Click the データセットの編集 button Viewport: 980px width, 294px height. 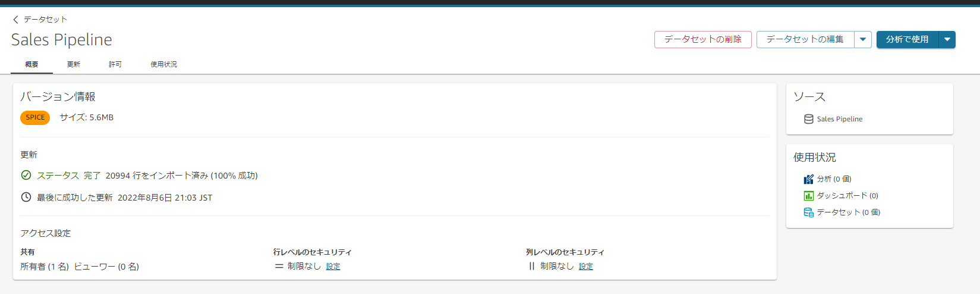coord(805,39)
